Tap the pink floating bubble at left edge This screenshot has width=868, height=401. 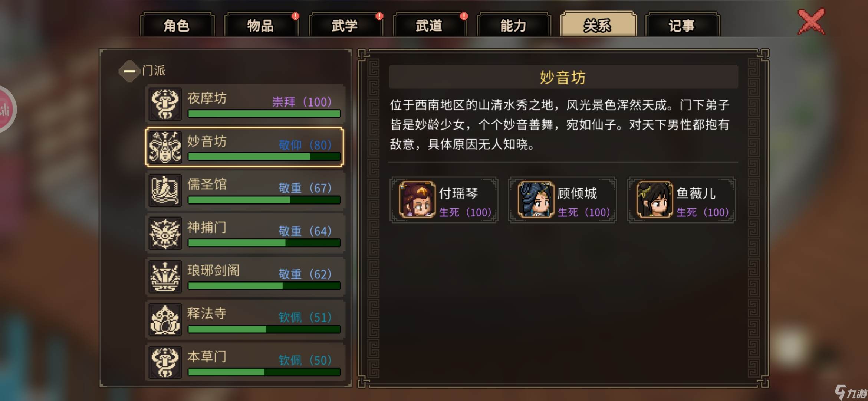[x=6, y=109]
